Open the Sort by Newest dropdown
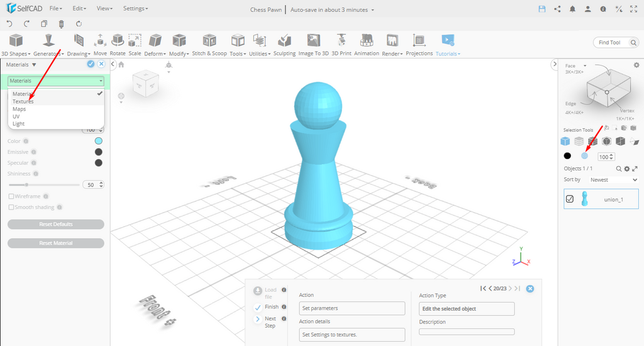This screenshot has width=644, height=346. (613, 180)
